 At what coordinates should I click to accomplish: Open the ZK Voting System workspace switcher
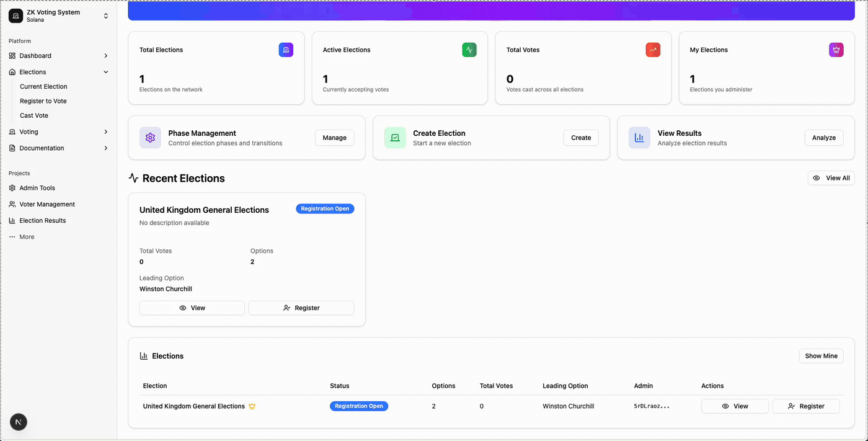pos(58,16)
